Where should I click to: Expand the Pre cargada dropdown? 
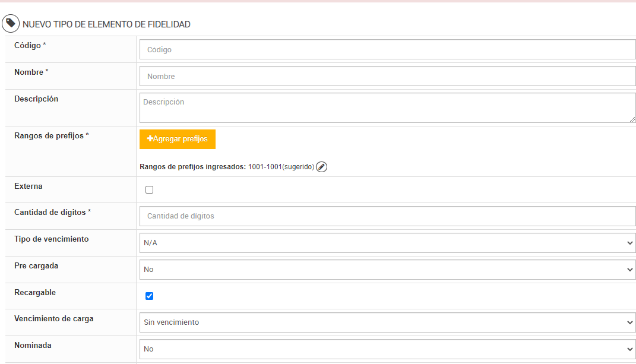(x=387, y=270)
